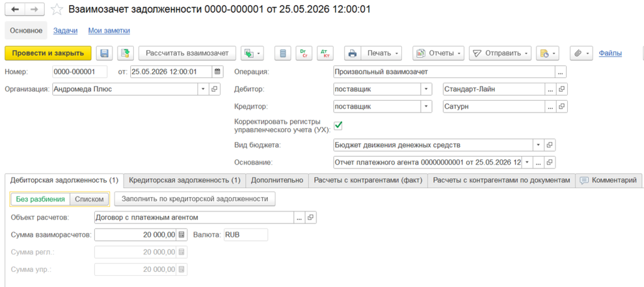
Task: Click the Номер input field
Action: click(x=80, y=72)
